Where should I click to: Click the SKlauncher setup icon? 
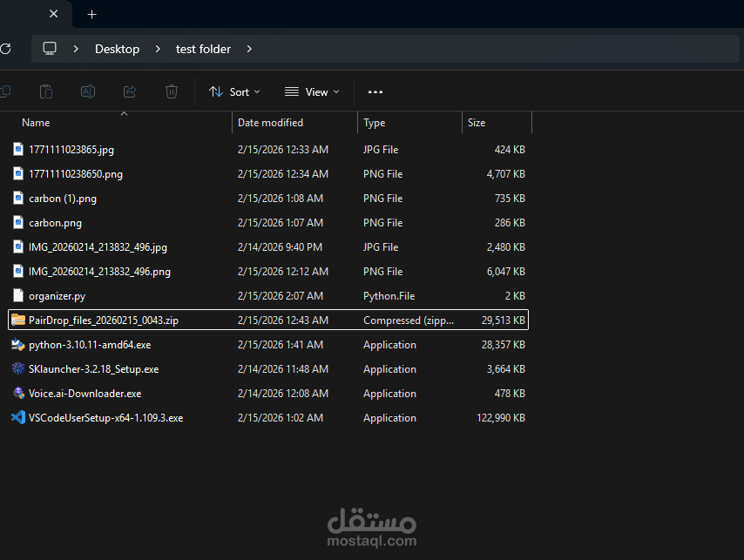click(x=18, y=369)
